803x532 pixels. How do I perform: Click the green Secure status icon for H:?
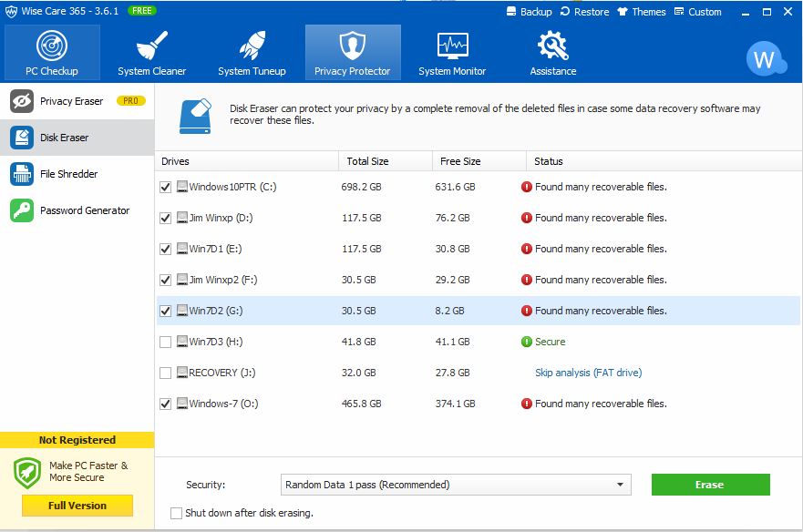527,342
